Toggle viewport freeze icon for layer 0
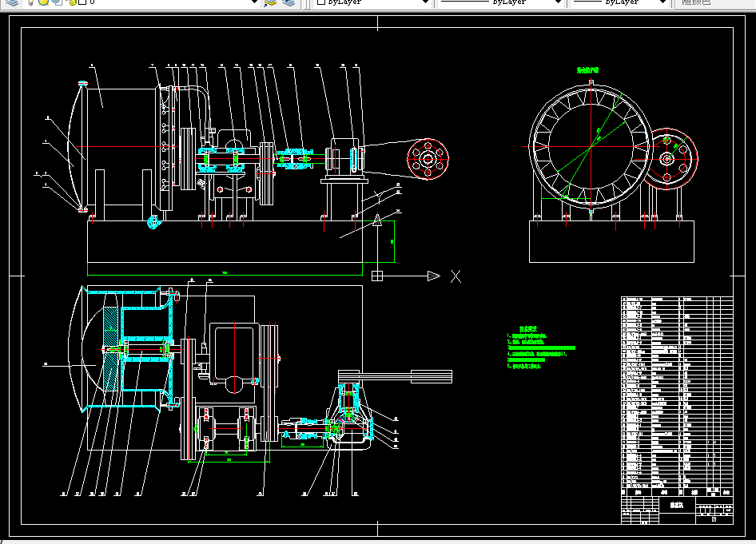 pos(58,2)
